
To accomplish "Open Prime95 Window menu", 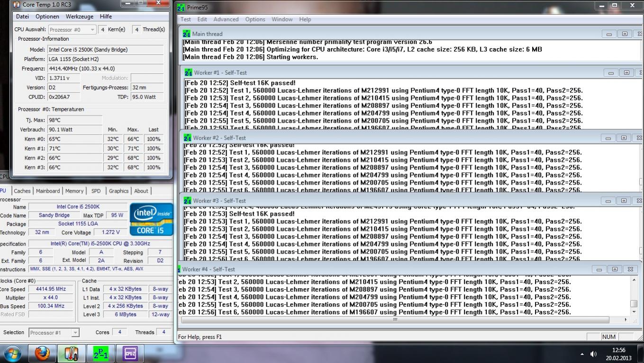I will pos(282,19).
